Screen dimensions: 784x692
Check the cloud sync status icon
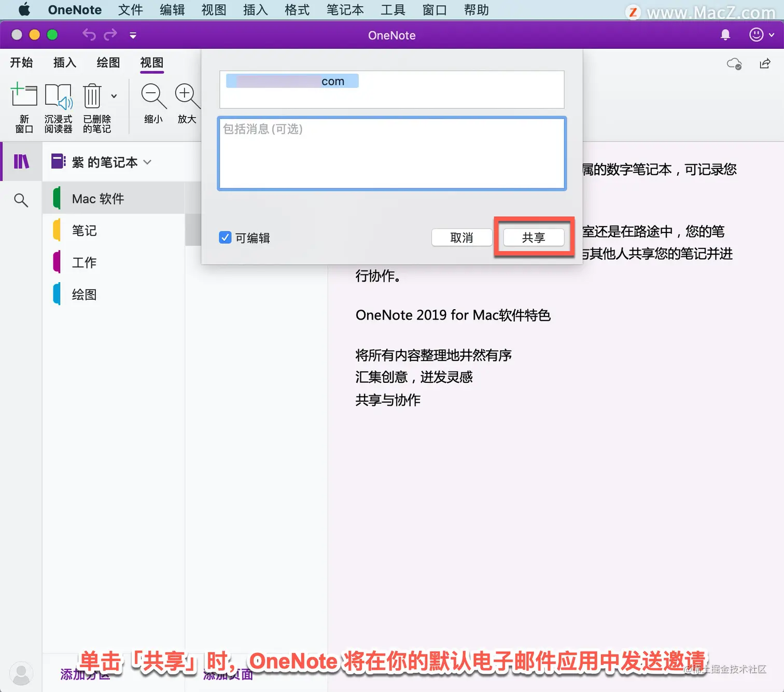[x=734, y=64]
